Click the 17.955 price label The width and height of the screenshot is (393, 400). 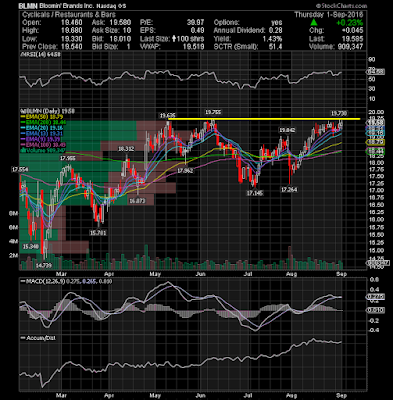[x=68, y=159]
